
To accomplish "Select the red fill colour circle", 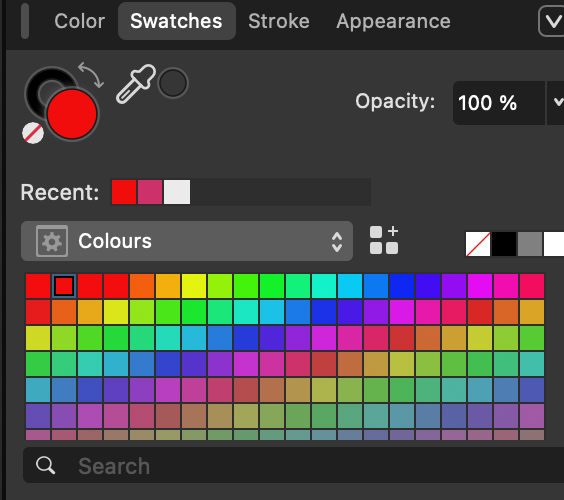I will (72, 114).
